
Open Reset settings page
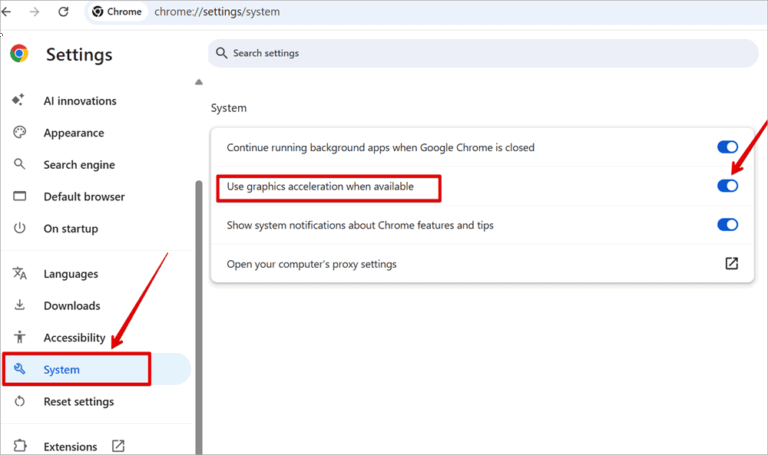pyautogui.click(x=78, y=402)
